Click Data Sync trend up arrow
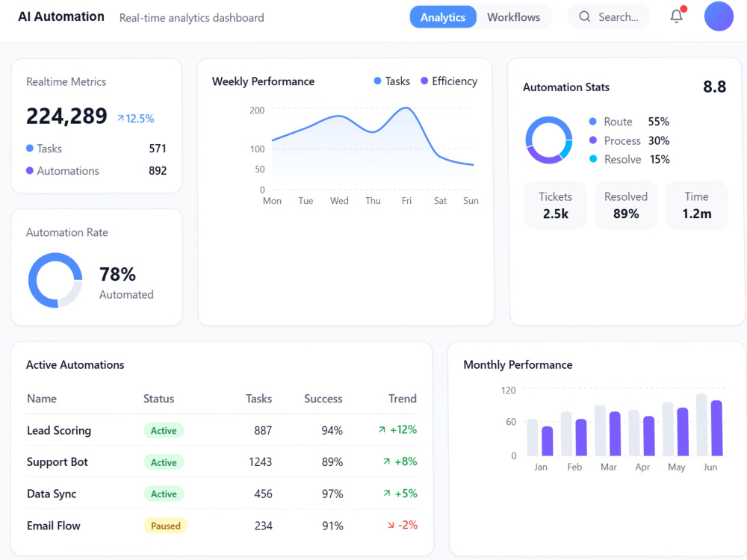The height and width of the screenshot is (560, 747). [x=386, y=494]
